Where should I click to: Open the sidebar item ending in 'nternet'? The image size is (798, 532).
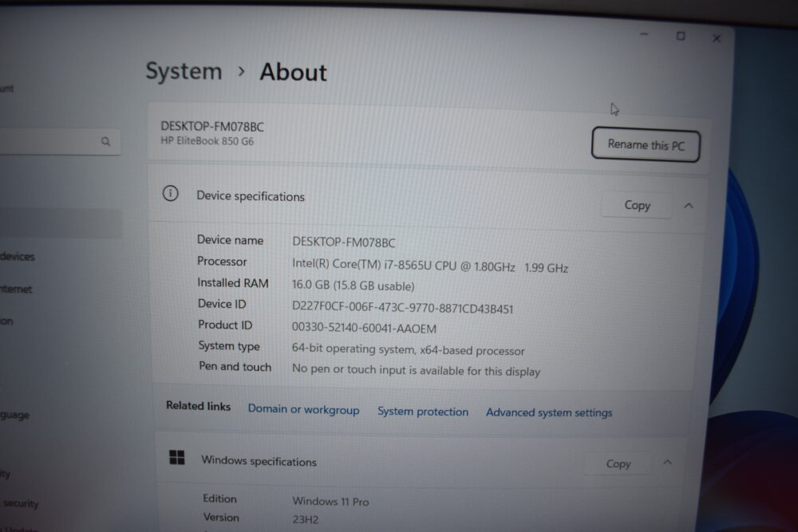pos(16,290)
